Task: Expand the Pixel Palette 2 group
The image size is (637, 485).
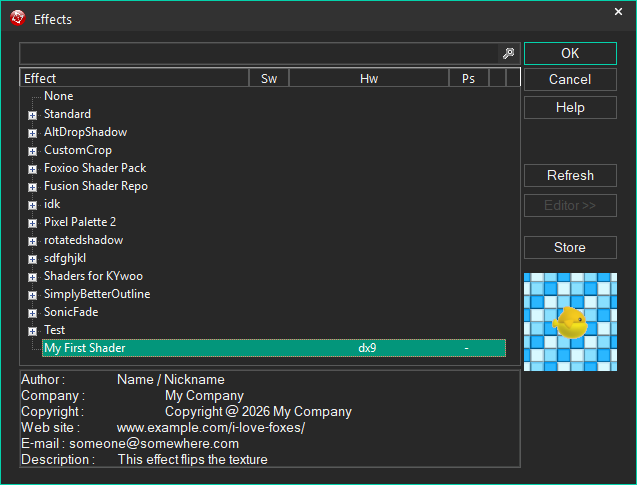Action: coord(32,223)
